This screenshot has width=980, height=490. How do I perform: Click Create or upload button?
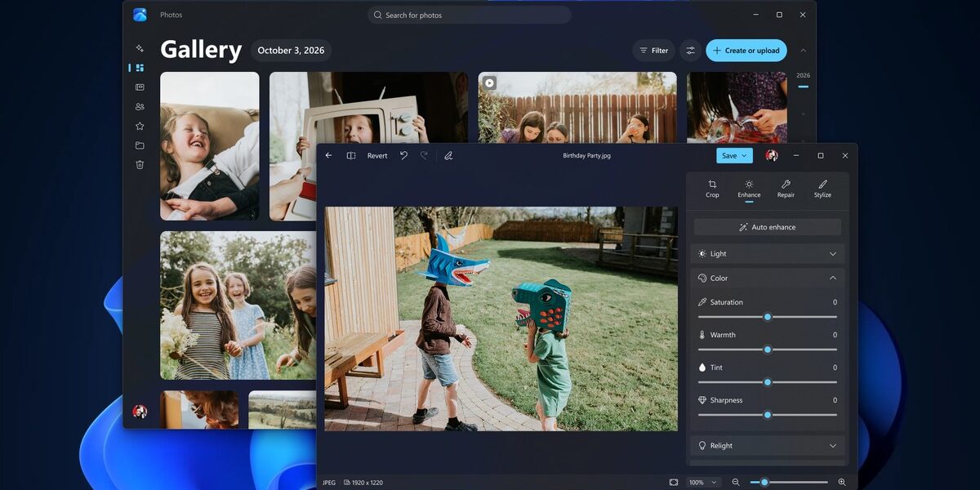[x=746, y=51]
